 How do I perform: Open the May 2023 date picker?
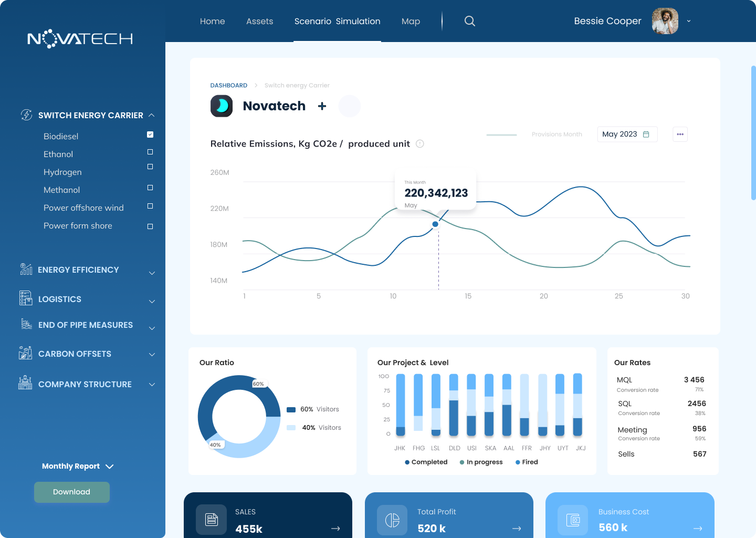(627, 134)
